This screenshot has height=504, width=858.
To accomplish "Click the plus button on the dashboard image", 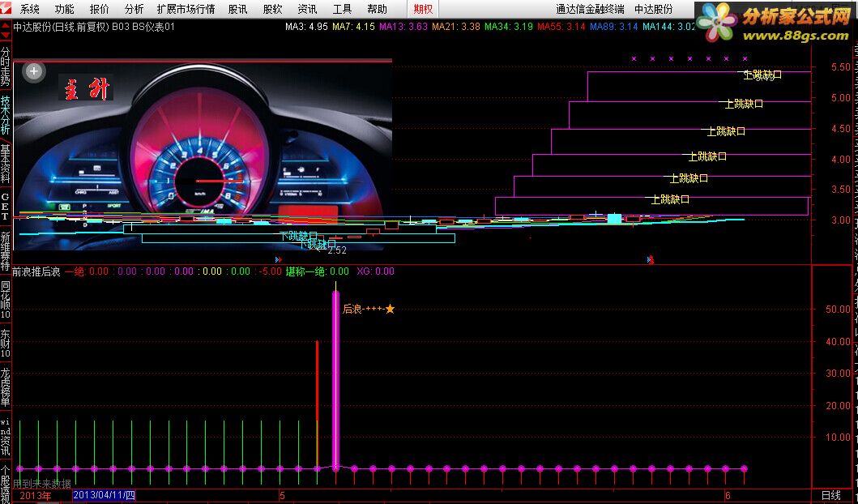I will (x=34, y=71).
